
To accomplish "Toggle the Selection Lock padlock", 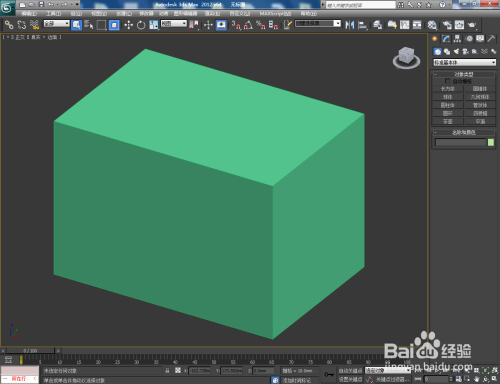I will pyautogui.click(x=167, y=370).
